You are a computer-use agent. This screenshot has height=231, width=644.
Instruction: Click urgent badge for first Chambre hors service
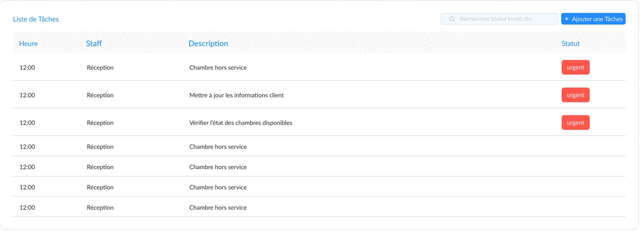pyautogui.click(x=576, y=67)
